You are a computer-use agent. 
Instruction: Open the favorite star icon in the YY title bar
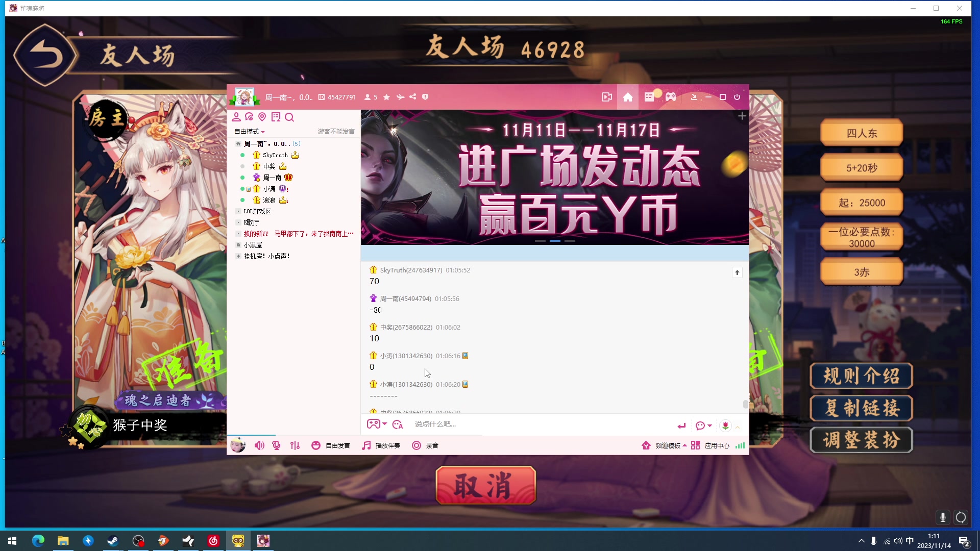click(x=386, y=97)
